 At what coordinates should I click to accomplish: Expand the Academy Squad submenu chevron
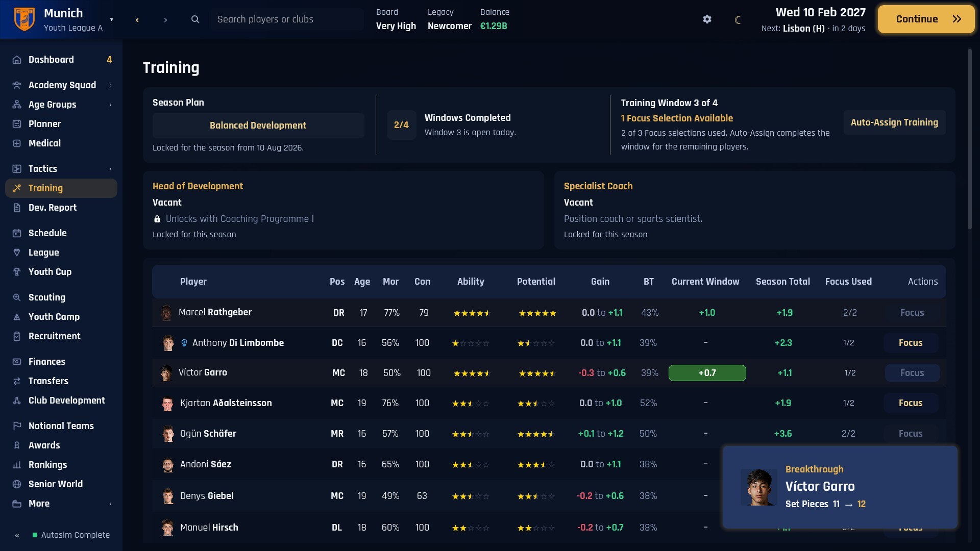click(x=110, y=85)
